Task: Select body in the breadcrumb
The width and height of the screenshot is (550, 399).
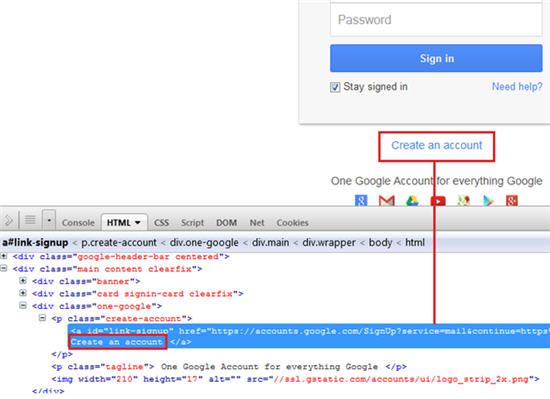Action: [x=380, y=243]
